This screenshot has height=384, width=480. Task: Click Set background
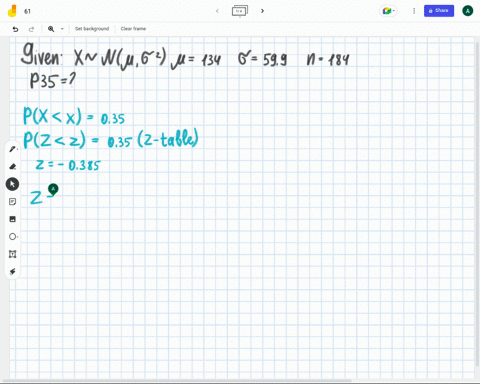click(92, 29)
